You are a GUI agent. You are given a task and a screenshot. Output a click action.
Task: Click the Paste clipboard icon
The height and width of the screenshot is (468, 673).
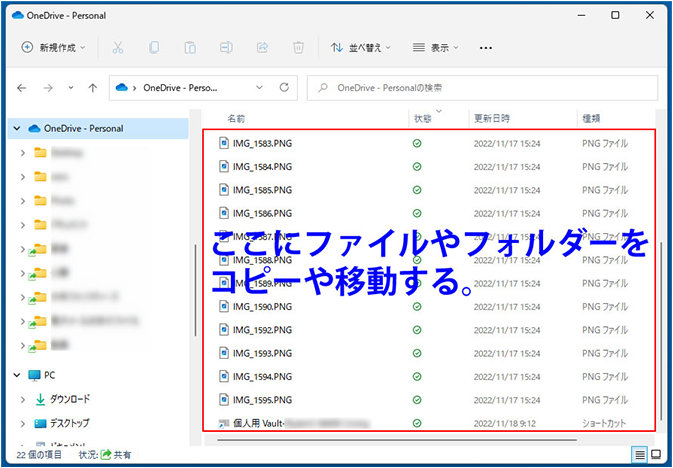coord(190,48)
